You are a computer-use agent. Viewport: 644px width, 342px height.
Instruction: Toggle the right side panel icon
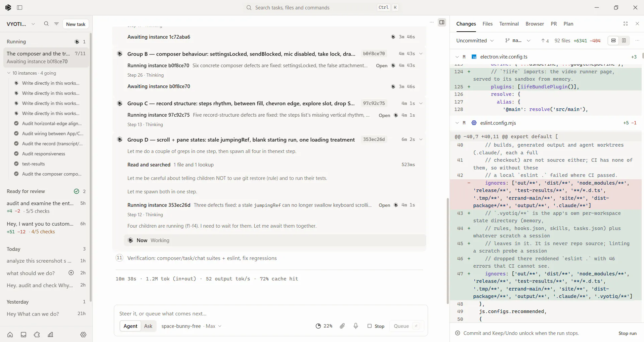click(x=442, y=23)
